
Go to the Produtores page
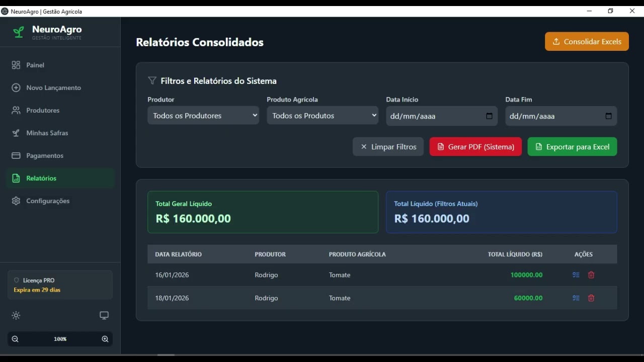click(x=60, y=110)
